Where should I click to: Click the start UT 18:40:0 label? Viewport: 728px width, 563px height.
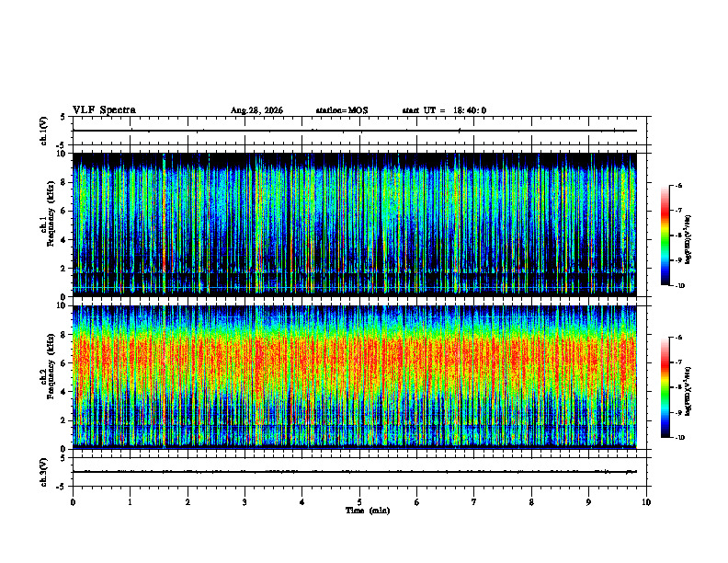[x=444, y=110]
